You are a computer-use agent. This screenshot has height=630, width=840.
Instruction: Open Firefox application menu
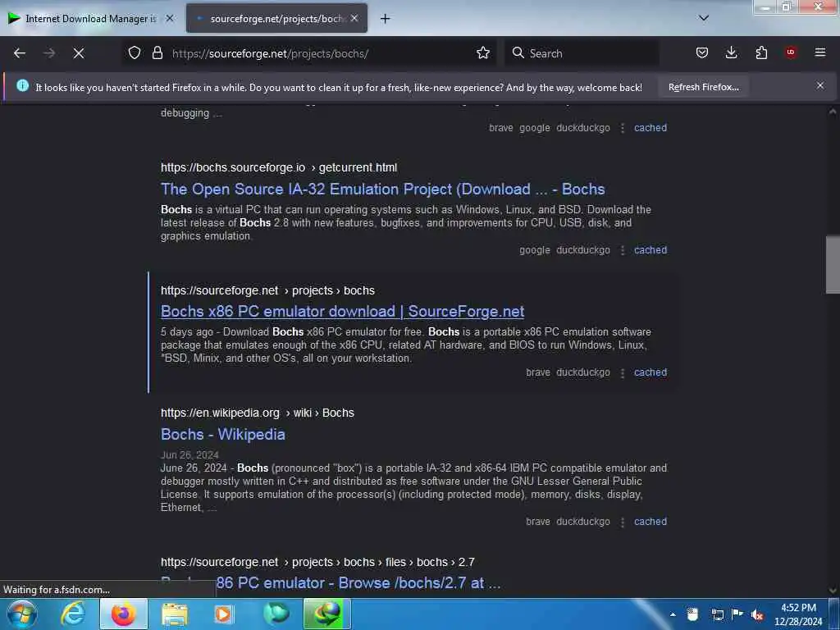pos(820,52)
